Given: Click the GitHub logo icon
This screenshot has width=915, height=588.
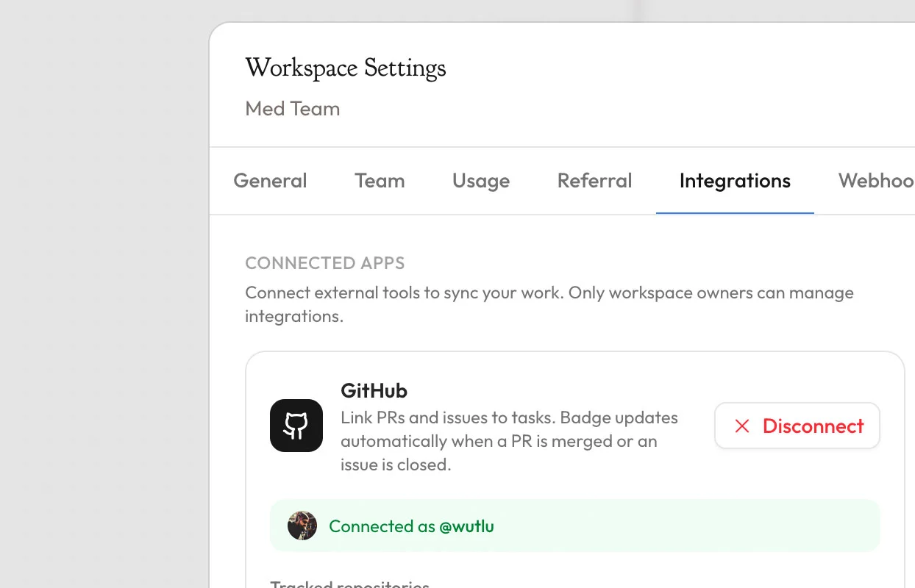Looking at the screenshot, I should click(296, 426).
